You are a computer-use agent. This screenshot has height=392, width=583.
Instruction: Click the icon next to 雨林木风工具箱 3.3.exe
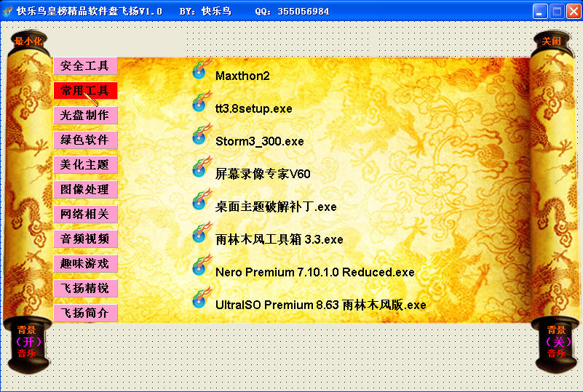[x=202, y=233]
